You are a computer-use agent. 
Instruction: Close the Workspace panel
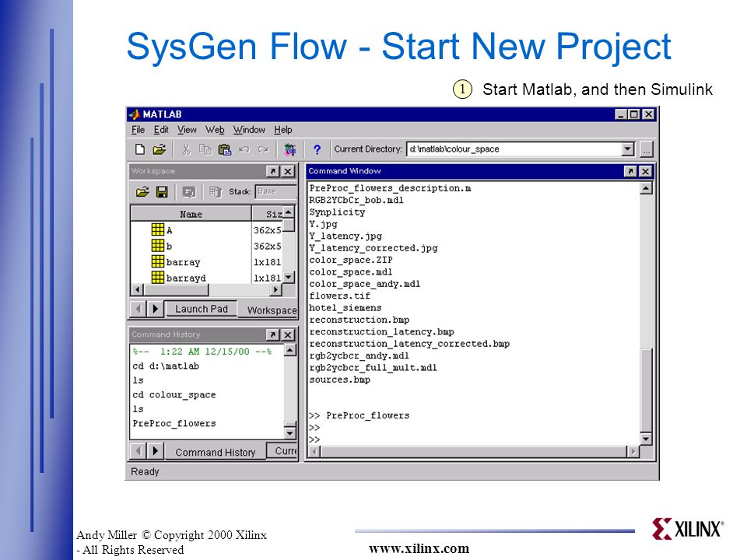click(x=288, y=171)
